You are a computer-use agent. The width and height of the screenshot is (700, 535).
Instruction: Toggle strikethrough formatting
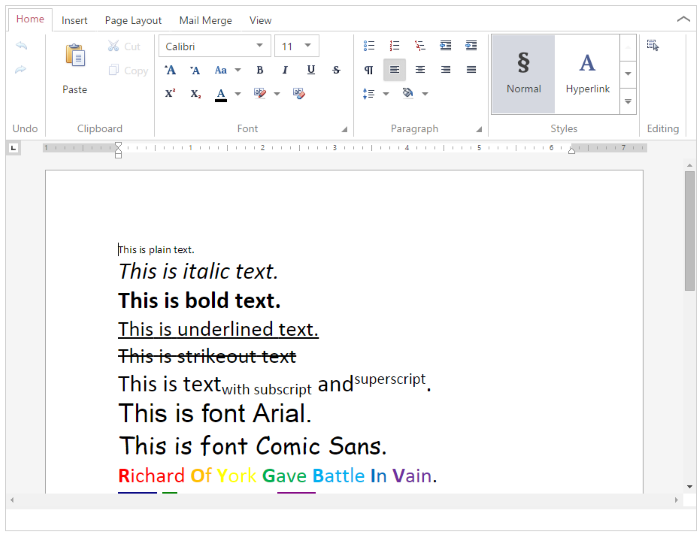point(336,70)
